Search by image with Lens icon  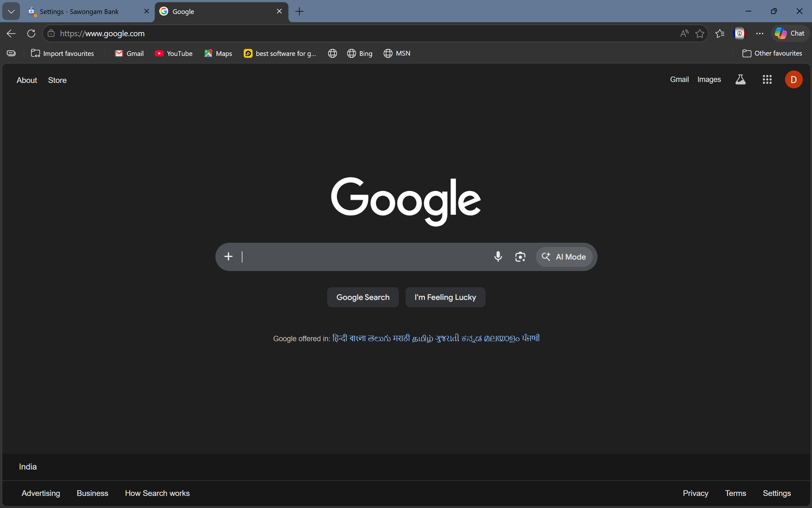[x=520, y=257]
